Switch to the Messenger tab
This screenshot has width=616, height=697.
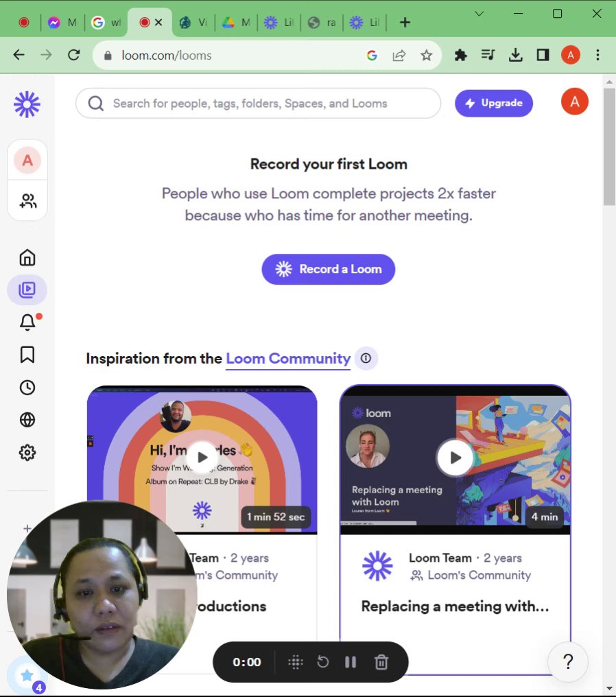click(62, 22)
